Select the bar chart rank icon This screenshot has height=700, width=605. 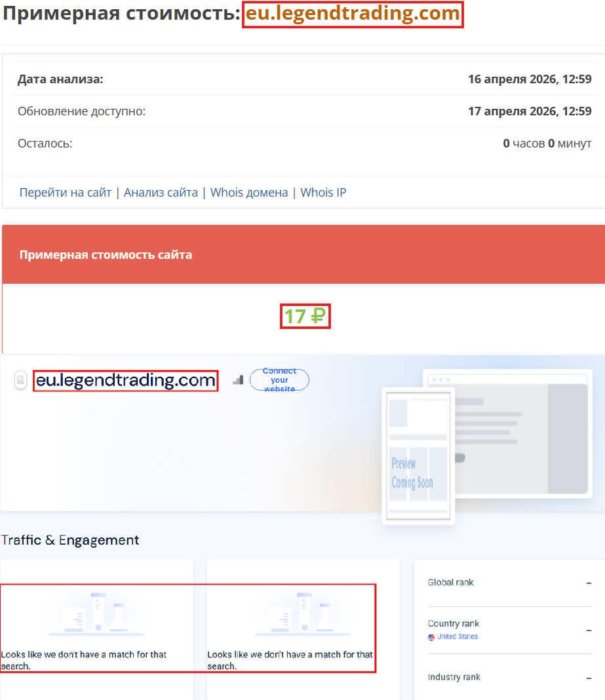click(237, 379)
